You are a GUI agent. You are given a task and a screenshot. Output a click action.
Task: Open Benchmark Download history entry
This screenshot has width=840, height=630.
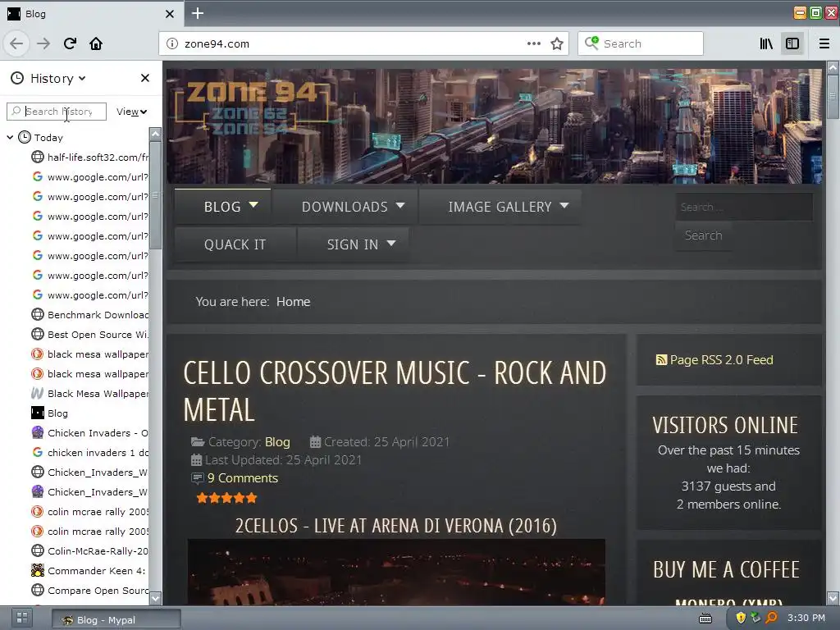click(89, 314)
